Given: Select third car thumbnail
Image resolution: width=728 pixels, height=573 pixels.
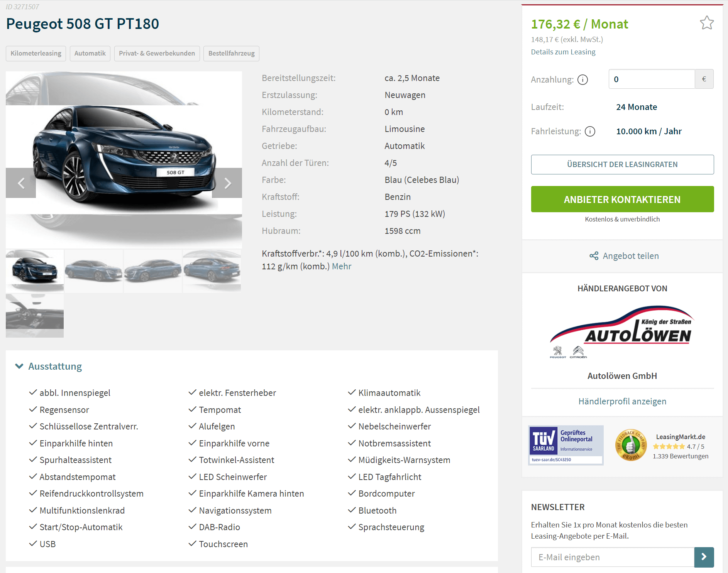Looking at the screenshot, I should point(152,270).
